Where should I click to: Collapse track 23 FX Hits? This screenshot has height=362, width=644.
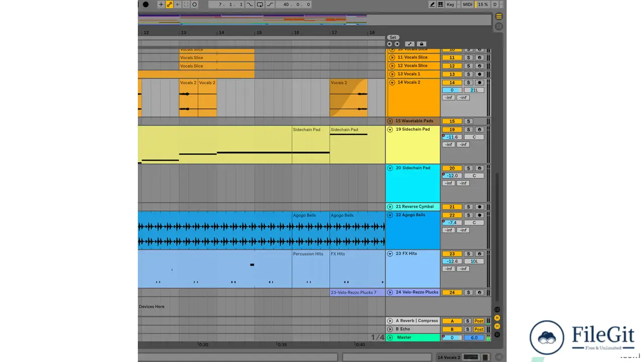coord(390,253)
